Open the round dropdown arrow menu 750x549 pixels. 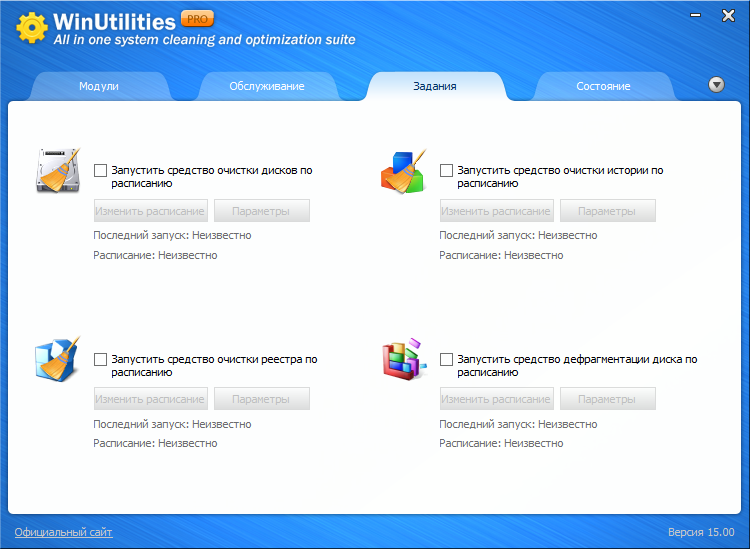point(716,85)
